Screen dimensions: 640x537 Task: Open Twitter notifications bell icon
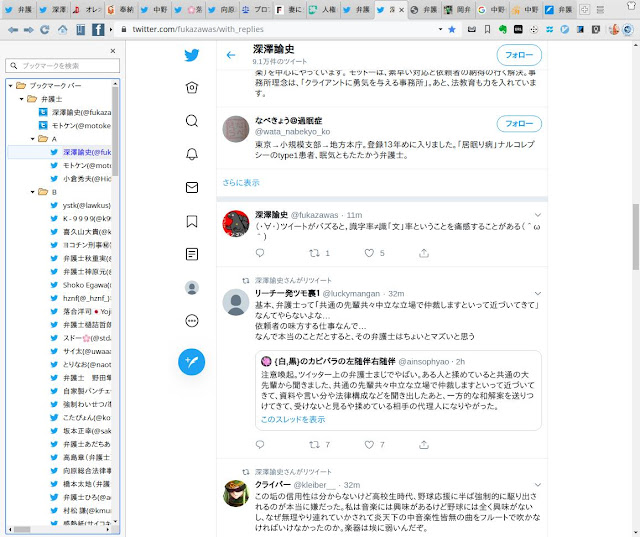(191, 154)
